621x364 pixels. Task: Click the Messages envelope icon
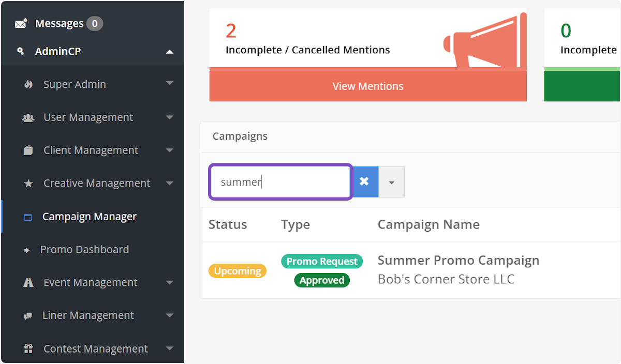[21, 23]
